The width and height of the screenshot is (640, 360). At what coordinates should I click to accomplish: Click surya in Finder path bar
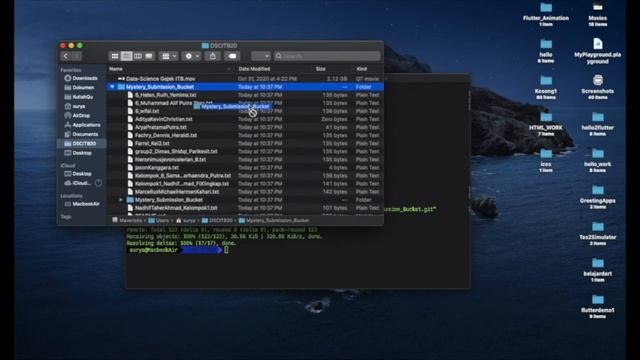pyautogui.click(x=186, y=220)
